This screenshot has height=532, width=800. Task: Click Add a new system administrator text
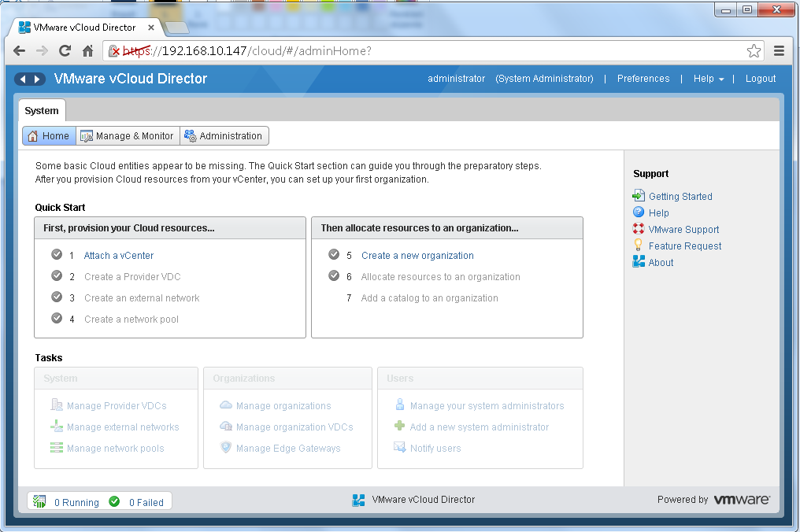point(479,427)
